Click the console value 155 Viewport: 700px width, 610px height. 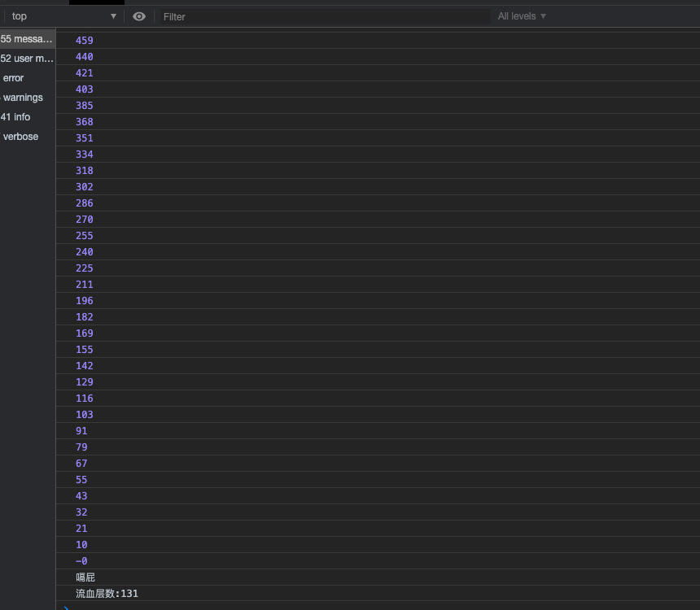tap(85, 350)
